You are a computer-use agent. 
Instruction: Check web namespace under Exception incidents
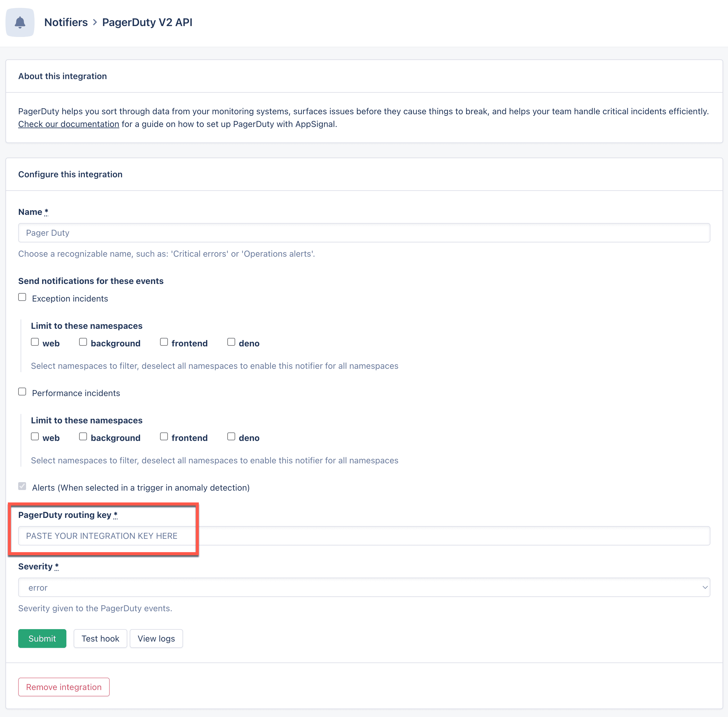35,342
